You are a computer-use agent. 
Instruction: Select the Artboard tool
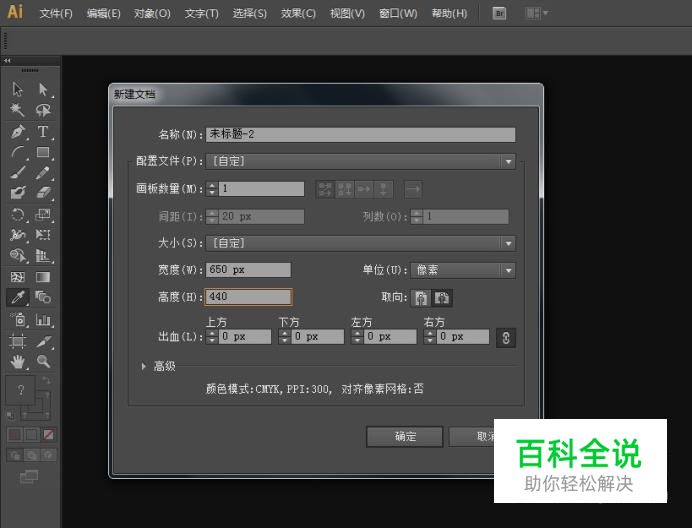tap(18, 341)
